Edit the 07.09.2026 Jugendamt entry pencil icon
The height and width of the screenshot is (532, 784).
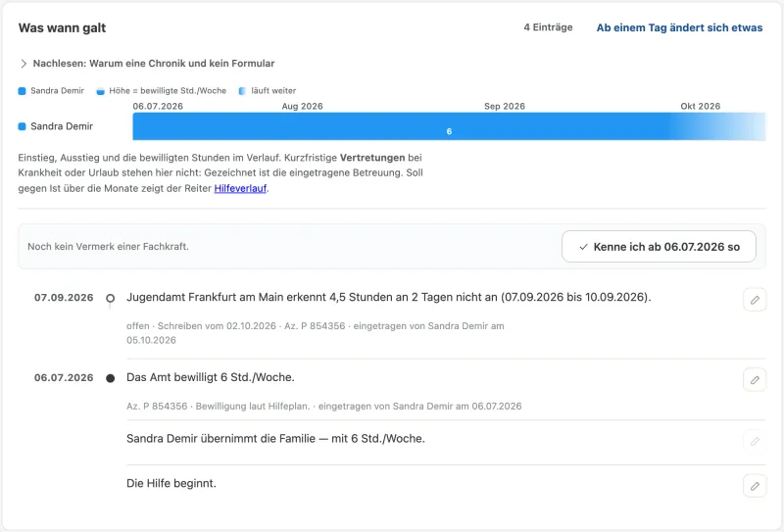point(755,300)
